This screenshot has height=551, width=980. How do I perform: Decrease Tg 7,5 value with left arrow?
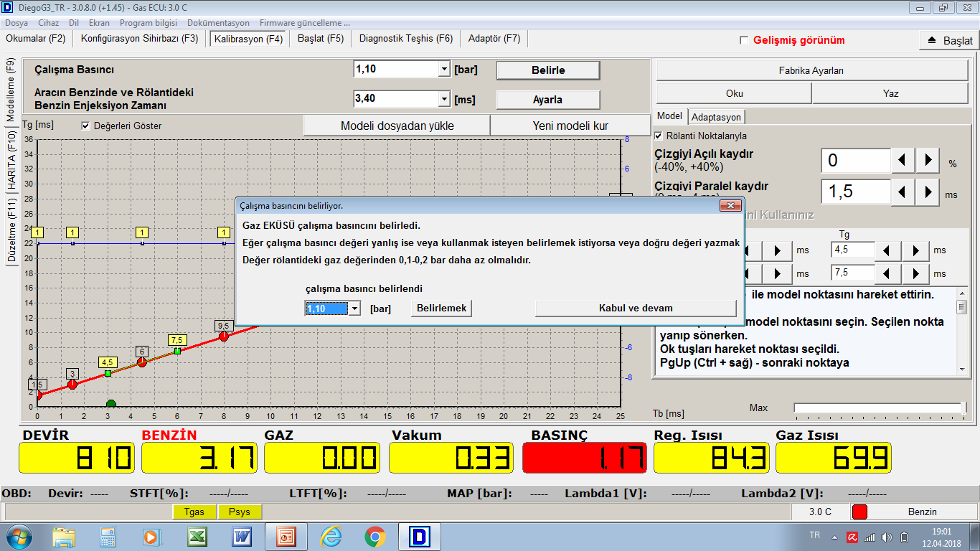[x=889, y=273]
